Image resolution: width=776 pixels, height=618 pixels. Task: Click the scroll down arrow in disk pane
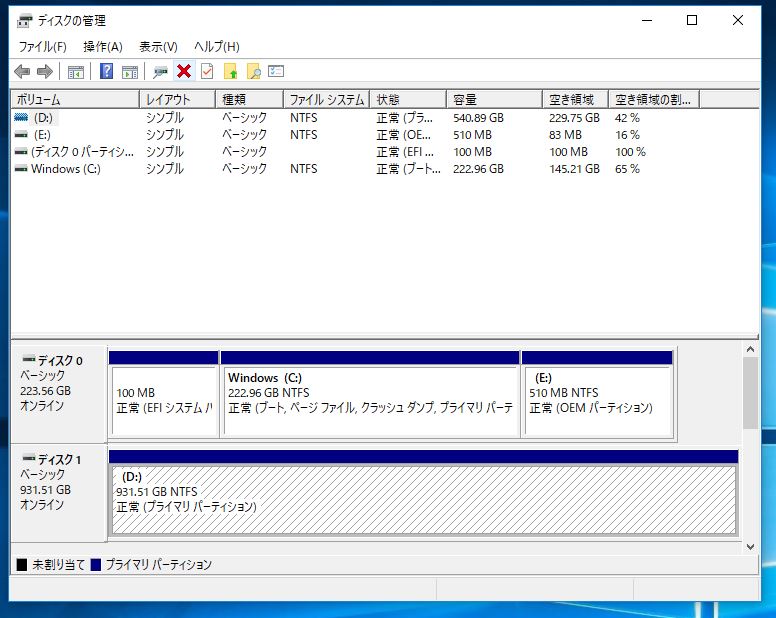point(751,547)
